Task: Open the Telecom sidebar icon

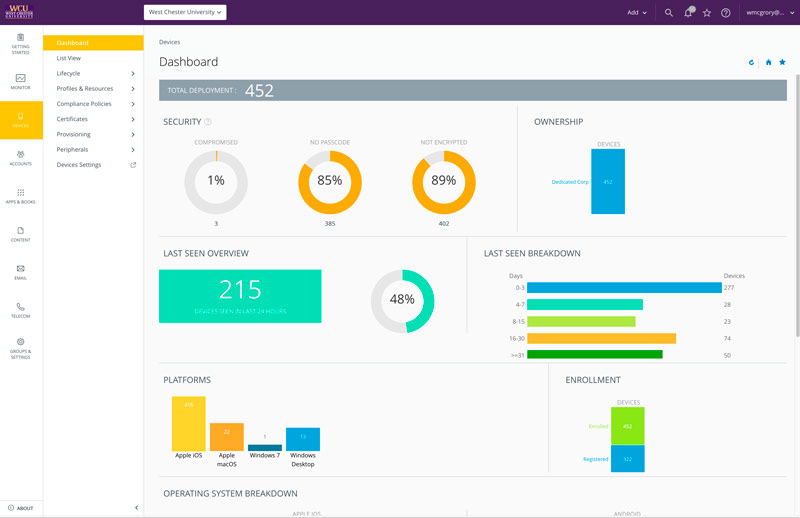Action: [x=20, y=310]
